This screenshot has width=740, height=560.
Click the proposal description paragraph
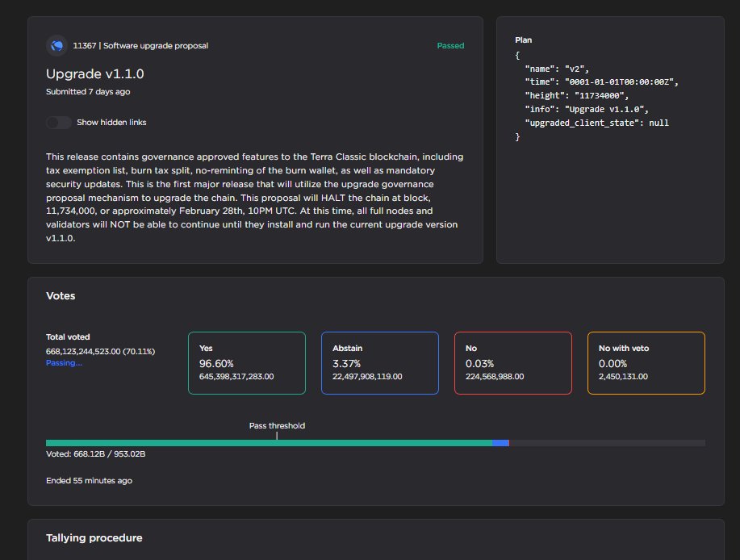click(x=255, y=197)
